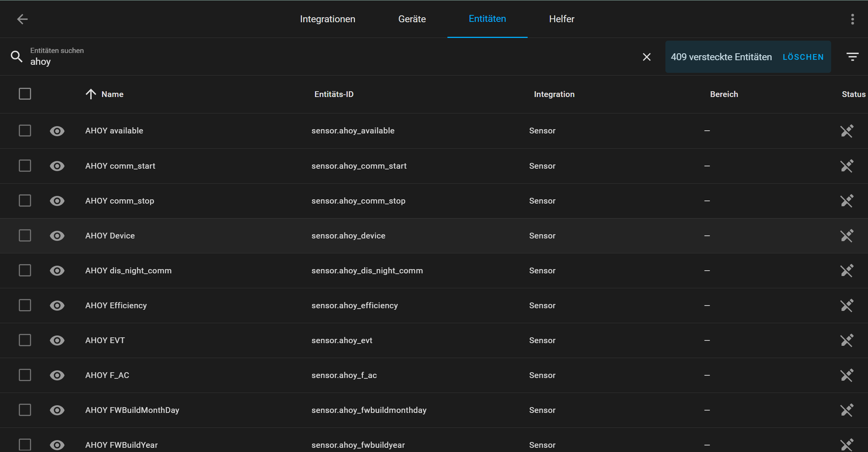
Task: Open the three-dot overflow menu
Action: (x=852, y=19)
